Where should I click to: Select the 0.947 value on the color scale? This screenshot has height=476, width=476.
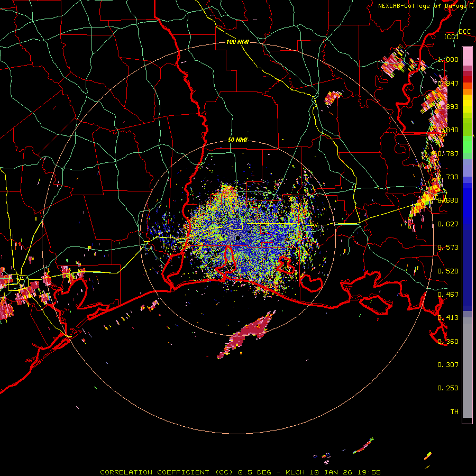point(448,83)
